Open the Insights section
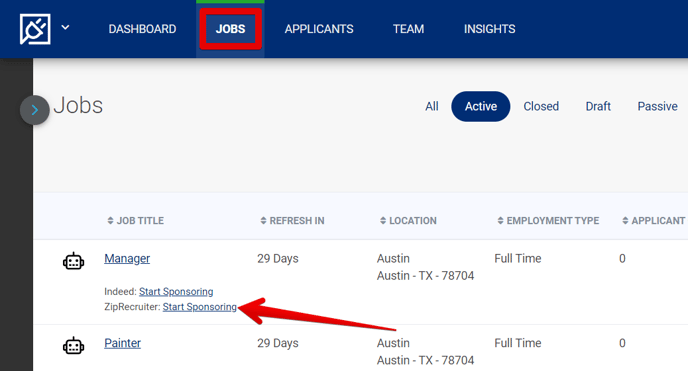 pos(490,29)
